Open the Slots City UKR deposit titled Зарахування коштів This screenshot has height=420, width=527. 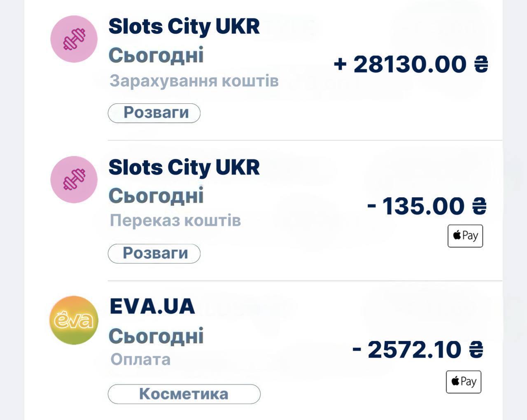pos(184,26)
